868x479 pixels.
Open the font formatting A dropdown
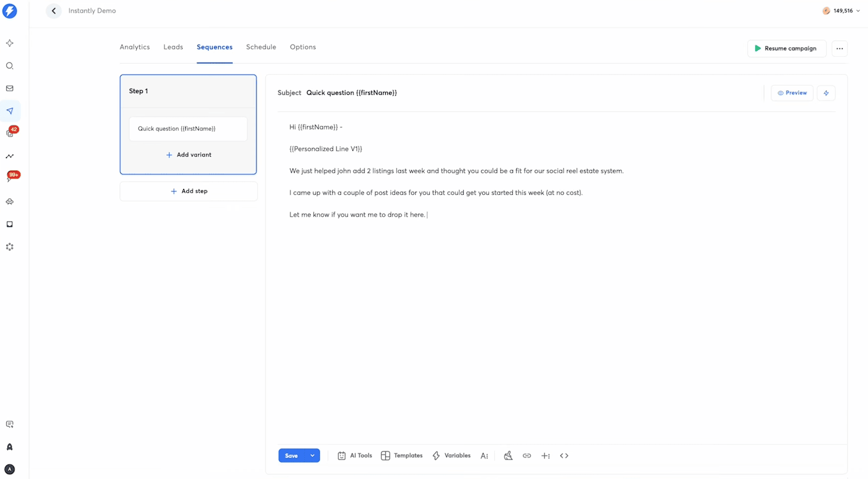click(x=485, y=456)
